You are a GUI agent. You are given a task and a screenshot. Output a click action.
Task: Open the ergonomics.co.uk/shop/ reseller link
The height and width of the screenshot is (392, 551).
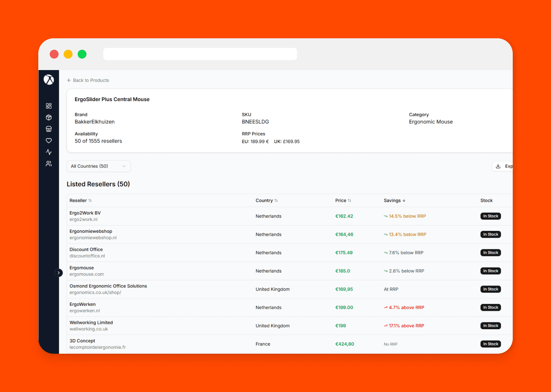pyautogui.click(x=95, y=293)
